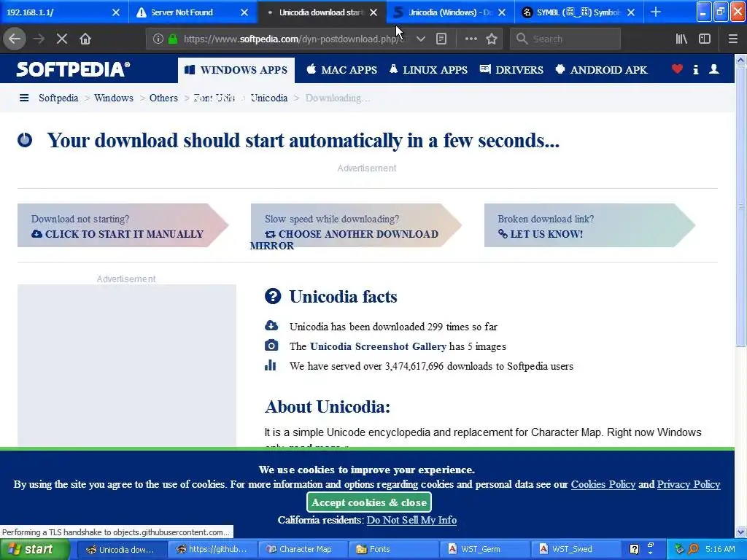This screenshot has width=747, height=560.
Task: Go to Softpedia breadcrumb link
Action: (x=58, y=98)
